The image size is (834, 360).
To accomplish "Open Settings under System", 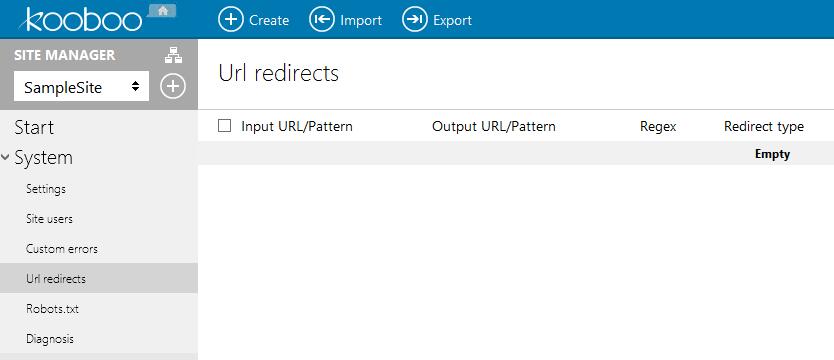I will [x=46, y=189].
